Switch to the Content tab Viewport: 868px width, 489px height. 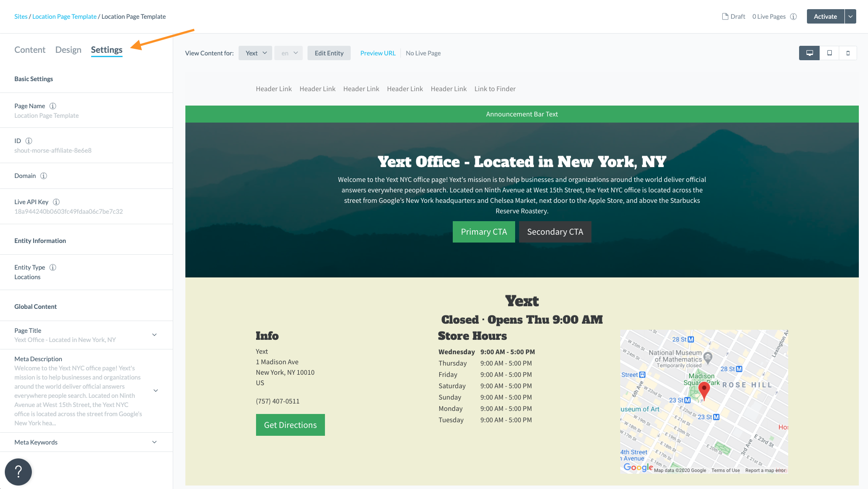coord(30,50)
